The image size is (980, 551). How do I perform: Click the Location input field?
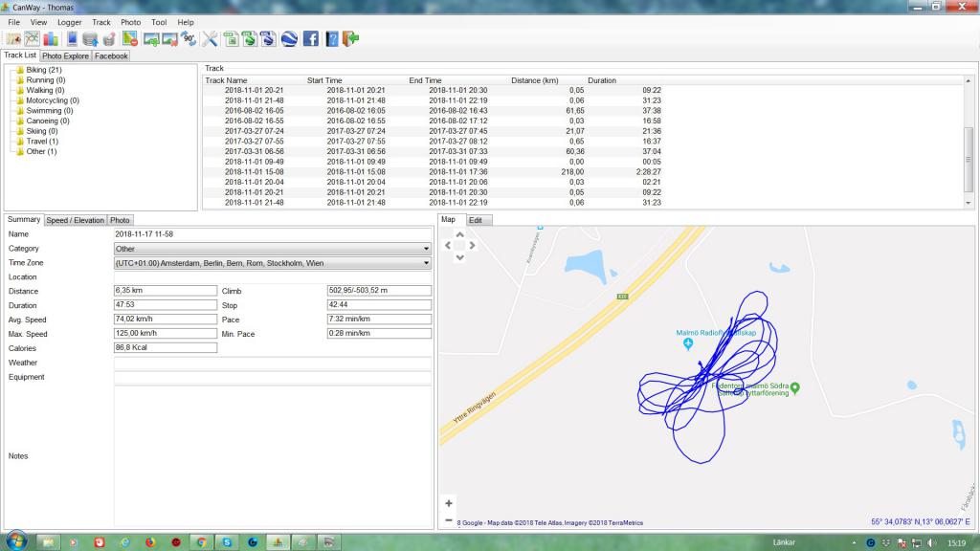point(272,277)
